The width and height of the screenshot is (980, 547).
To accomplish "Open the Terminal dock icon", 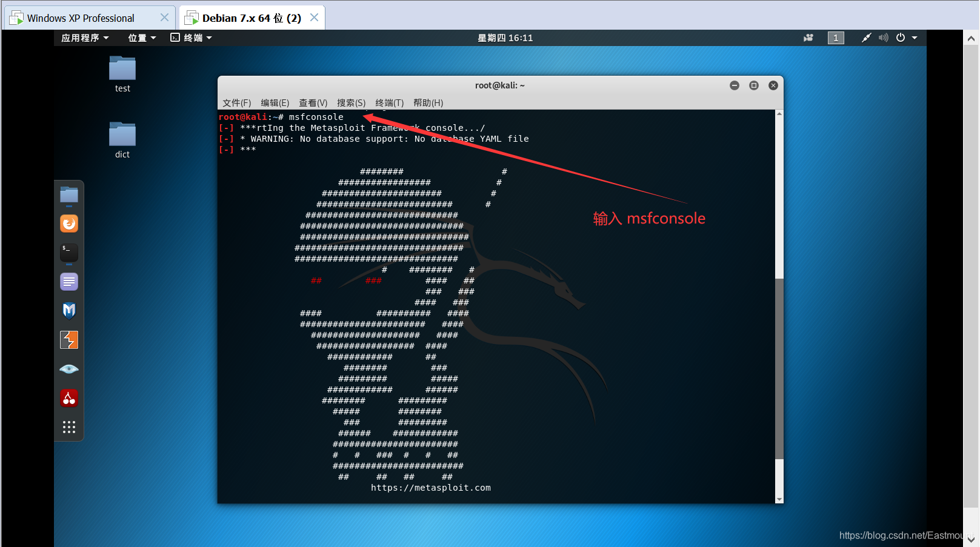I will click(x=69, y=252).
